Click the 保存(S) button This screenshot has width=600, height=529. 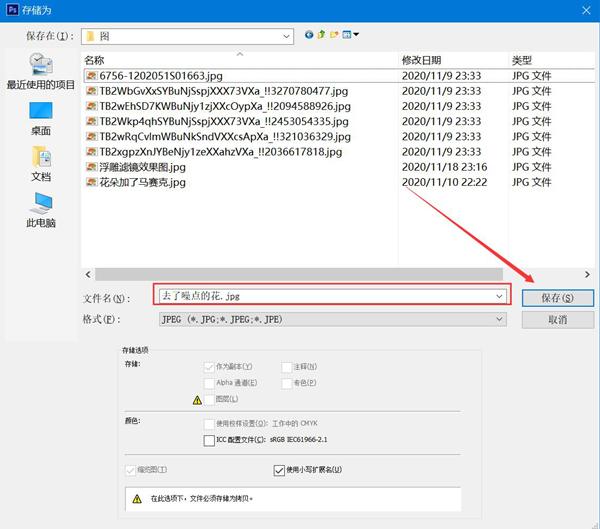click(x=558, y=298)
